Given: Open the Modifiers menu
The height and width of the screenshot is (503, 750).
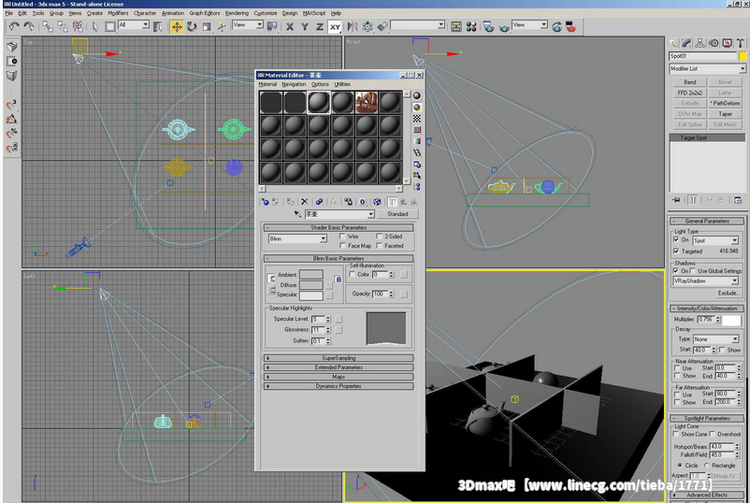Looking at the screenshot, I should tap(118, 13).
